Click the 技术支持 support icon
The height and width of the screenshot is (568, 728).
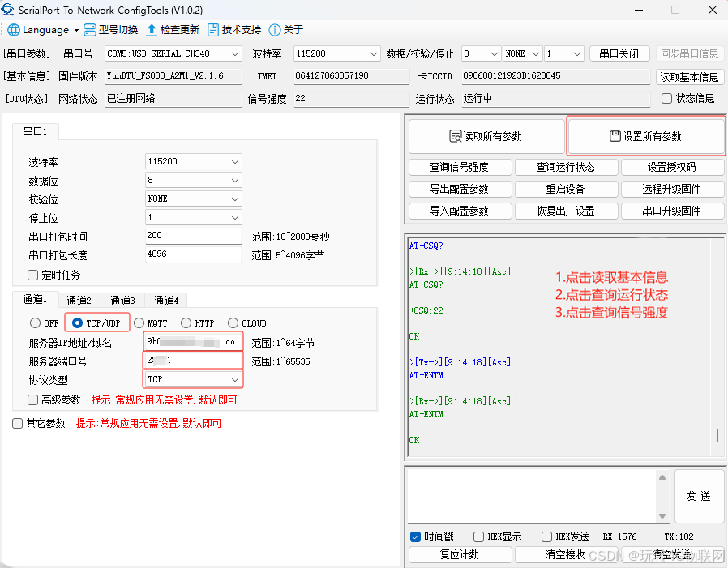click(213, 30)
